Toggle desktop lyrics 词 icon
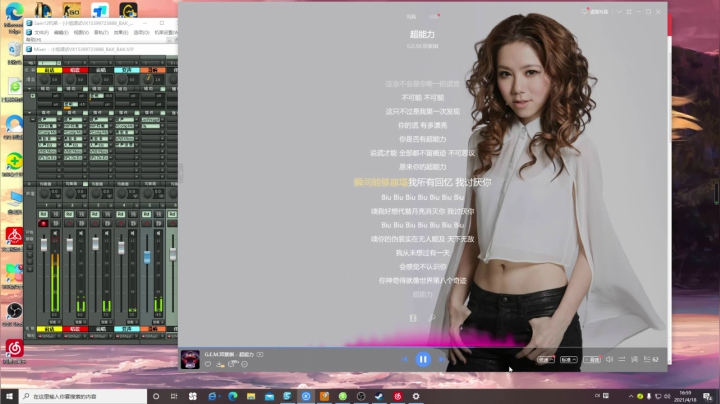Image resolution: width=720 pixels, height=404 pixels. (x=634, y=359)
